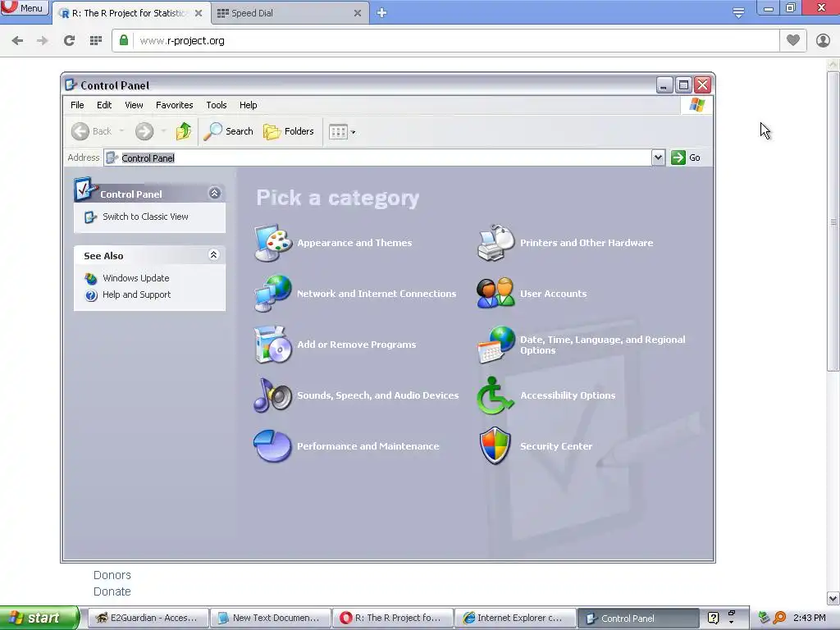Click Switch to Classic View icon
840x630 pixels.
[90, 217]
